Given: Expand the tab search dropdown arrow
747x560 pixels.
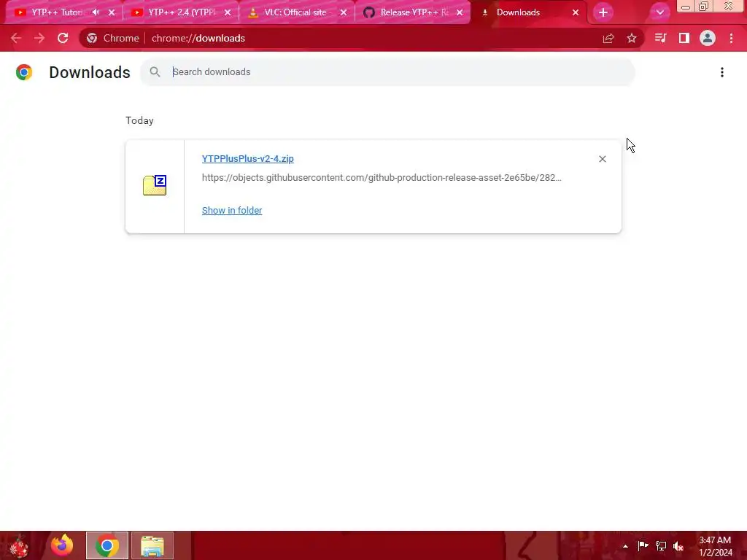Looking at the screenshot, I should (x=659, y=12).
